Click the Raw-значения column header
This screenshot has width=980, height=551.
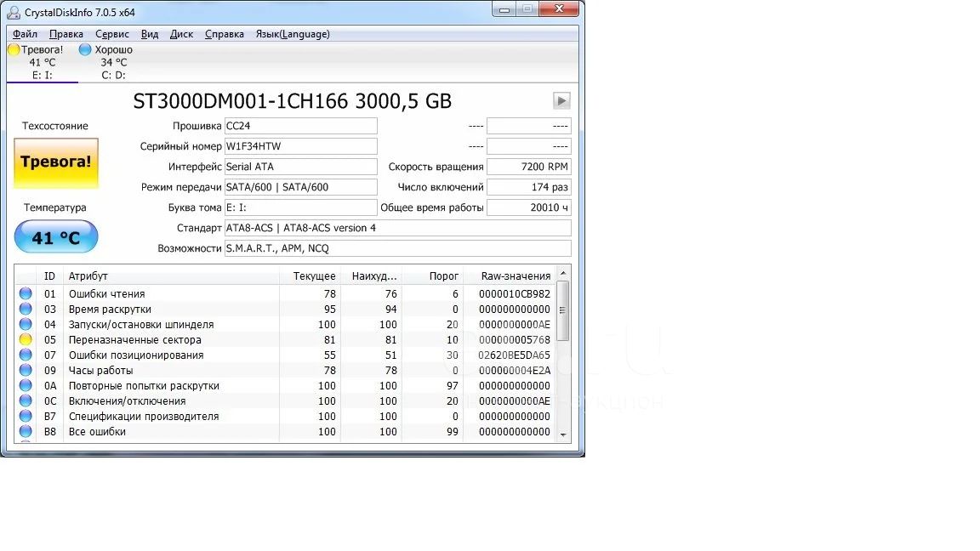[509, 275]
